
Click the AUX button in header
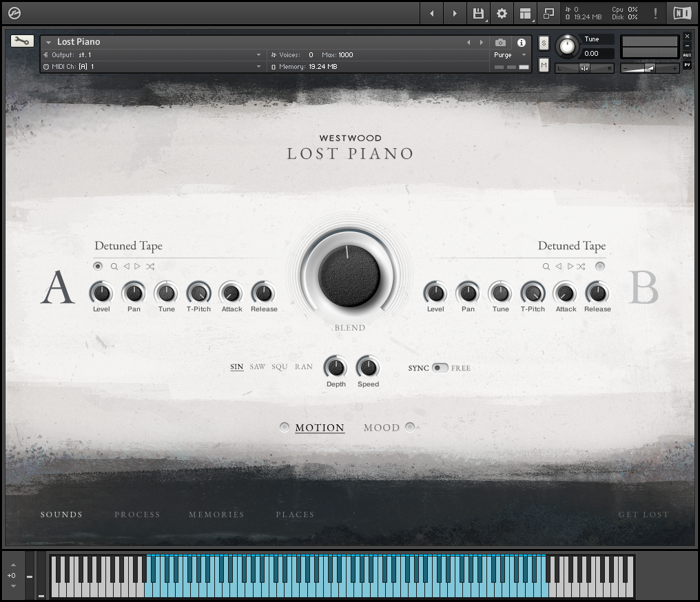687,55
